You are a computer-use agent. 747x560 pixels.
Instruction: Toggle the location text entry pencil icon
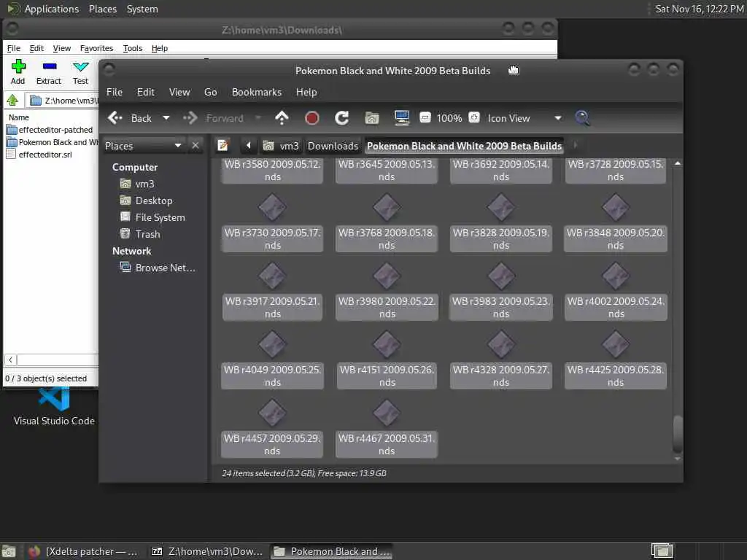click(223, 145)
